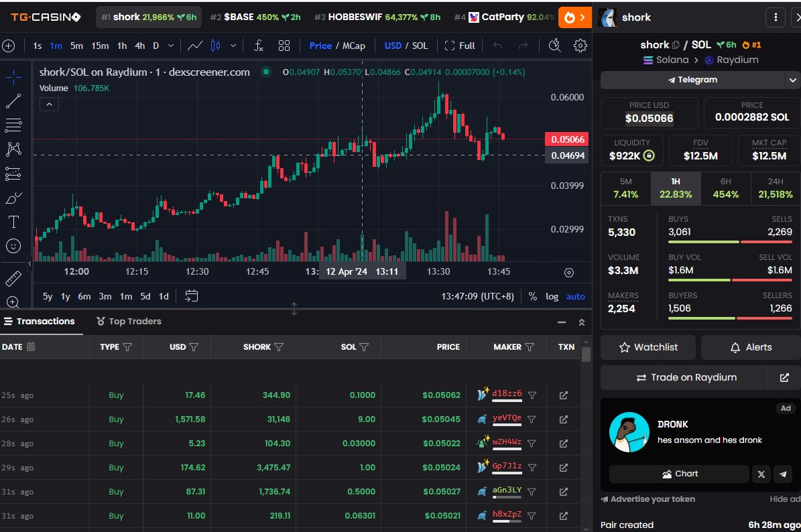This screenshot has width=801, height=532.
Task: Open the go-to-date calendar icon
Action: pyautogui.click(x=191, y=296)
